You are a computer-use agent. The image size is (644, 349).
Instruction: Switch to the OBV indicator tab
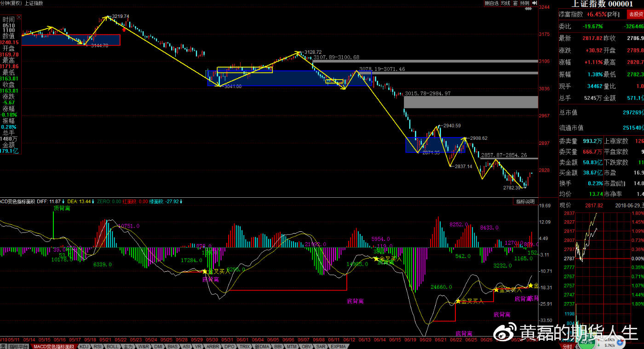(305, 346)
